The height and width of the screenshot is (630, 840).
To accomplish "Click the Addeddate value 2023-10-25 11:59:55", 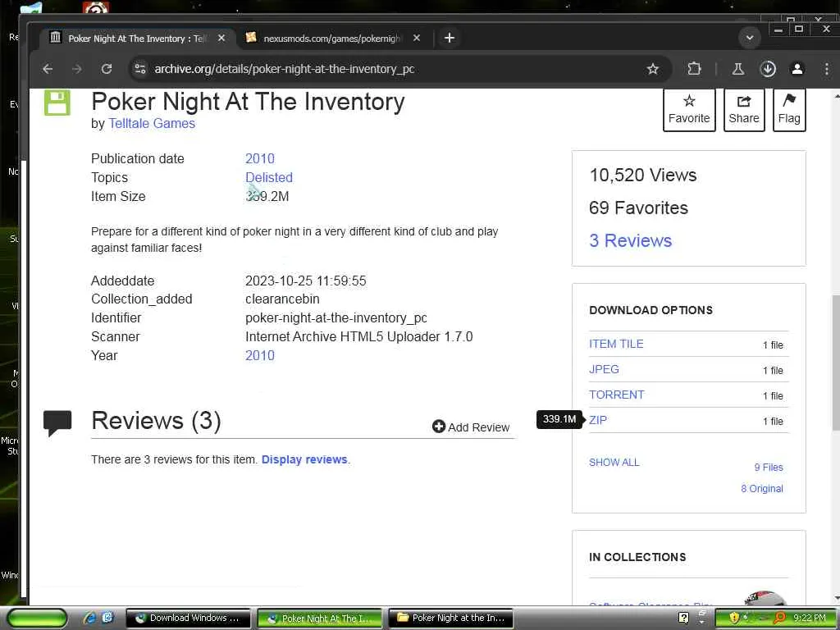I will [x=305, y=281].
